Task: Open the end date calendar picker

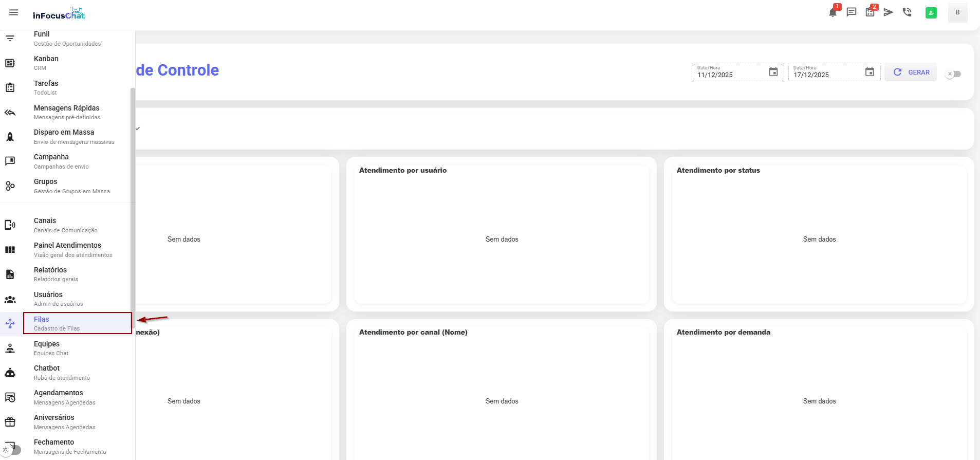Action: tap(869, 72)
